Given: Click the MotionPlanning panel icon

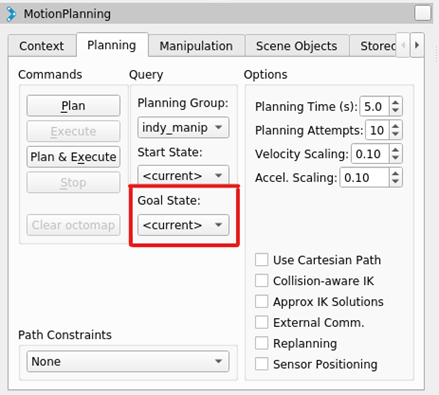Looking at the screenshot, I should pos(11,14).
